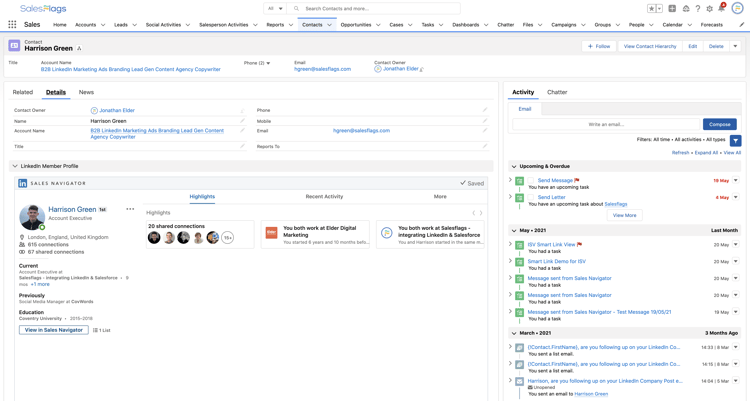
Task: Click the activity filter funnel icon
Action: pyautogui.click(x=735, y=141)
